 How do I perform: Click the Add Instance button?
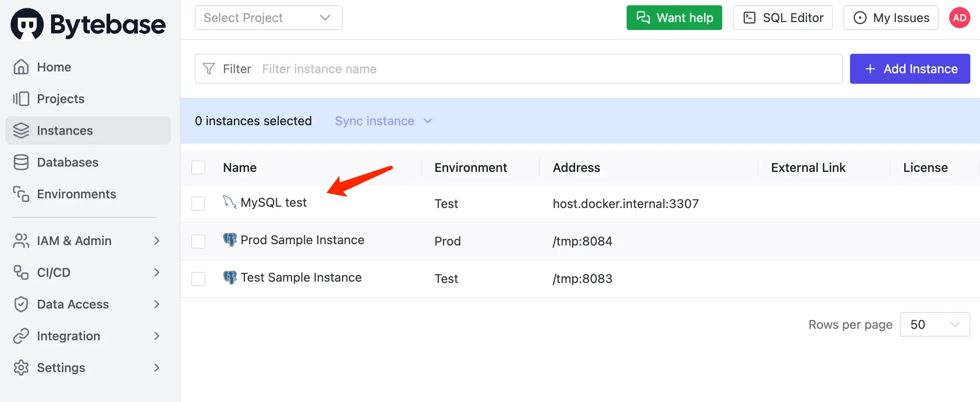click(910, 69)
